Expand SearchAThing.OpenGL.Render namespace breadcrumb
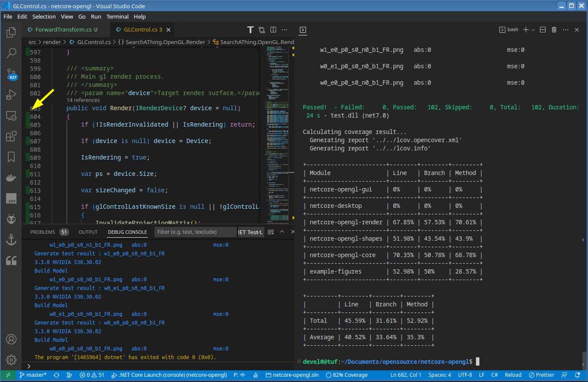 pos(161,42)
